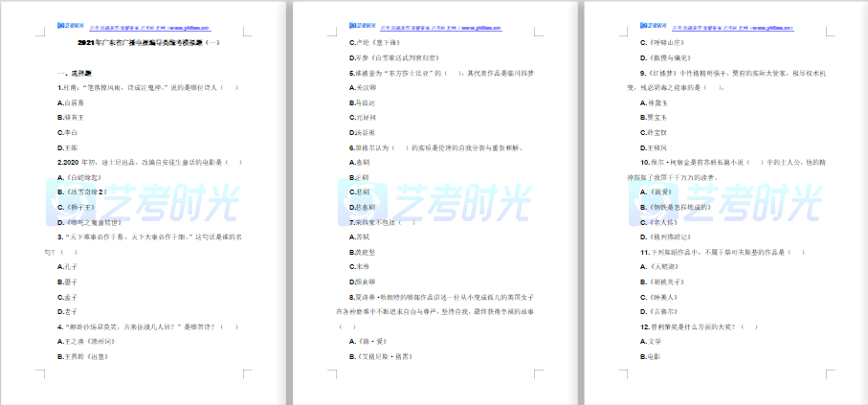
Task: Select 'A.苏轼' in question 7
Action: tap(359, 236)
